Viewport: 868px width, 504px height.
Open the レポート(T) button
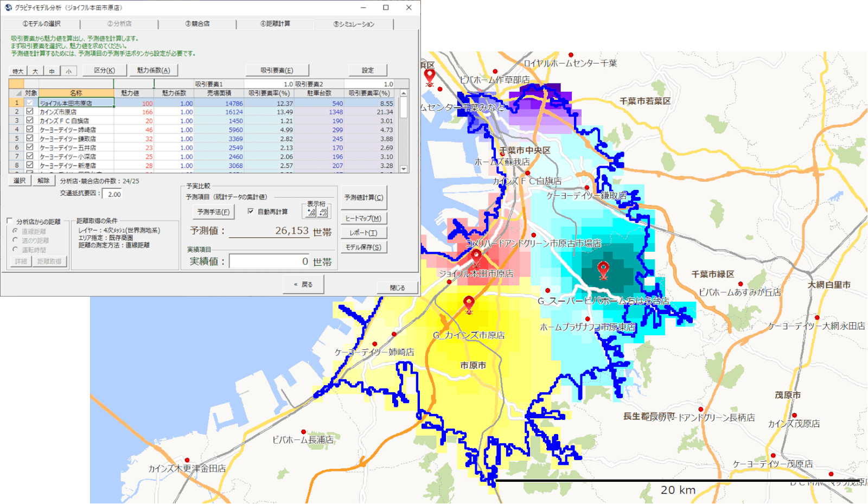(363, 233)
